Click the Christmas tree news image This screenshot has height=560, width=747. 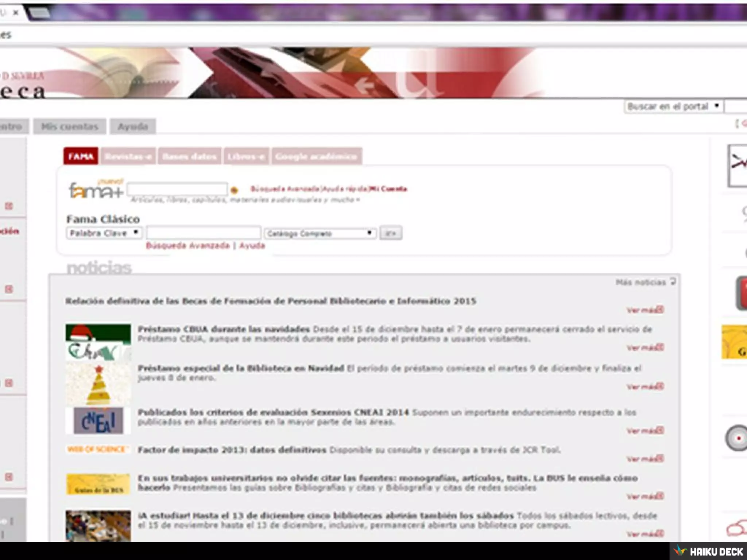[98, 384]
